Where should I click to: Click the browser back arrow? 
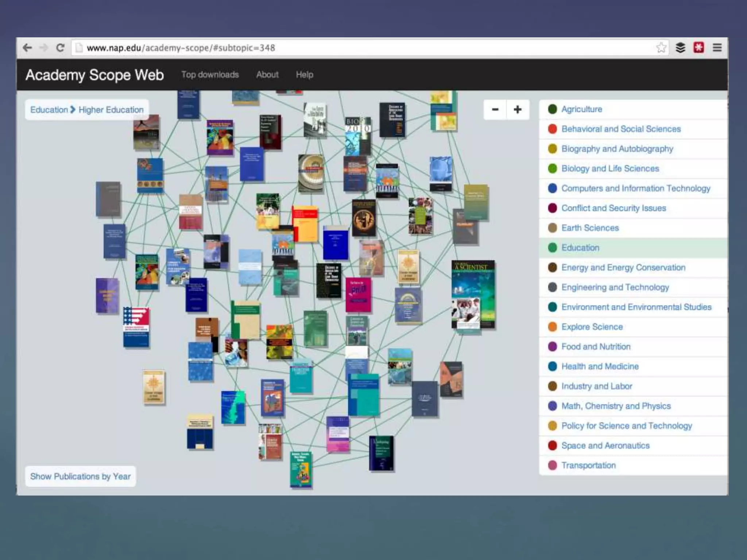coord(27,48)
